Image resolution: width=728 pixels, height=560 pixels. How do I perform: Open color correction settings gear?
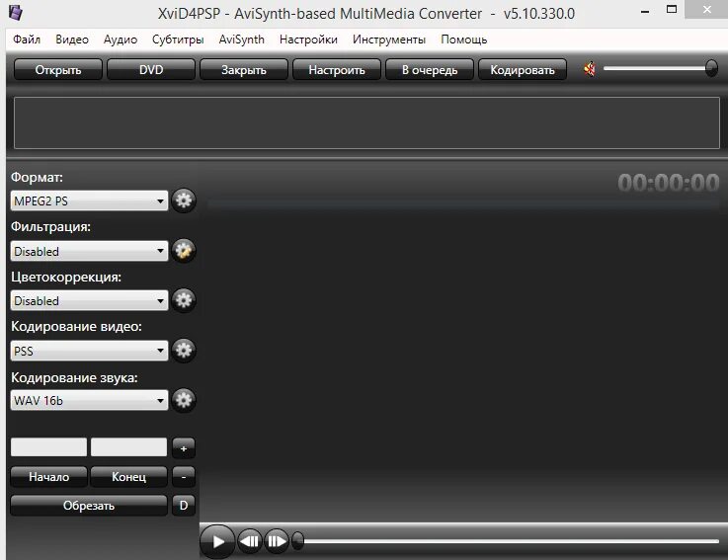[x=184, y=300]
